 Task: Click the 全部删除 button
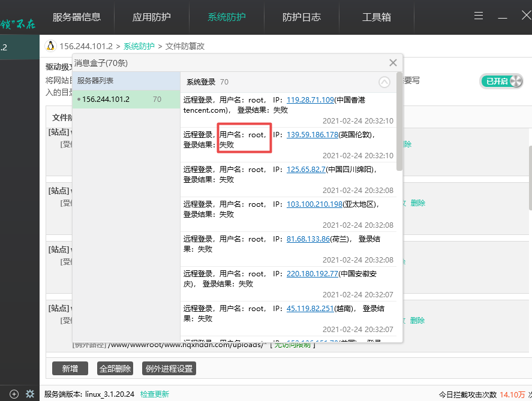(x=115, y=369)
